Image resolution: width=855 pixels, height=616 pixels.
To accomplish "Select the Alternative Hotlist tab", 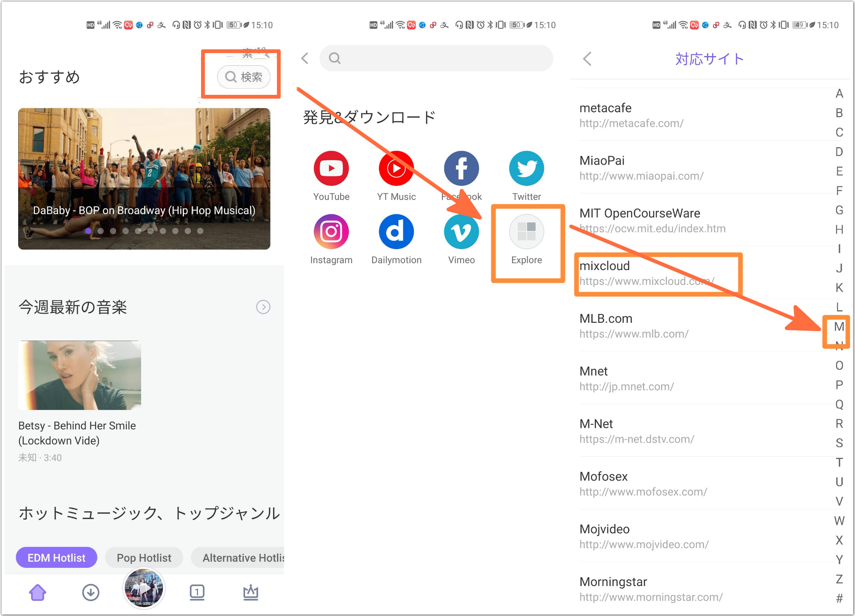I will click(x=238, y=557).
